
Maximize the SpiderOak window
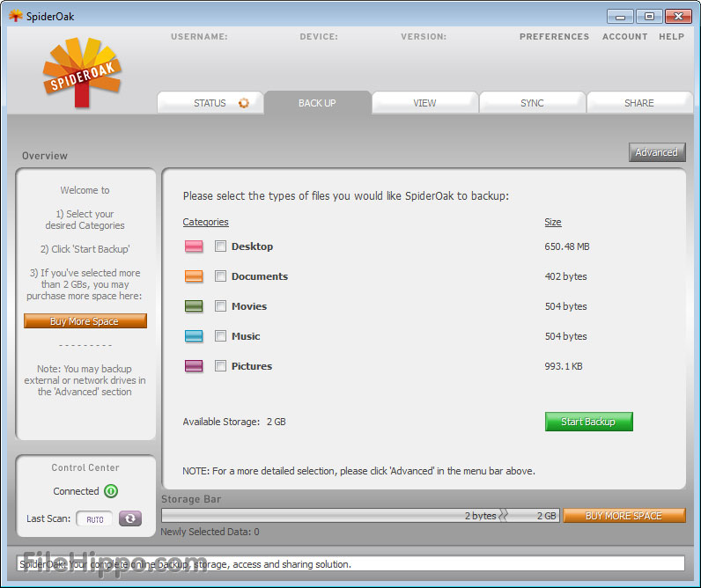[x=649, y=17]
